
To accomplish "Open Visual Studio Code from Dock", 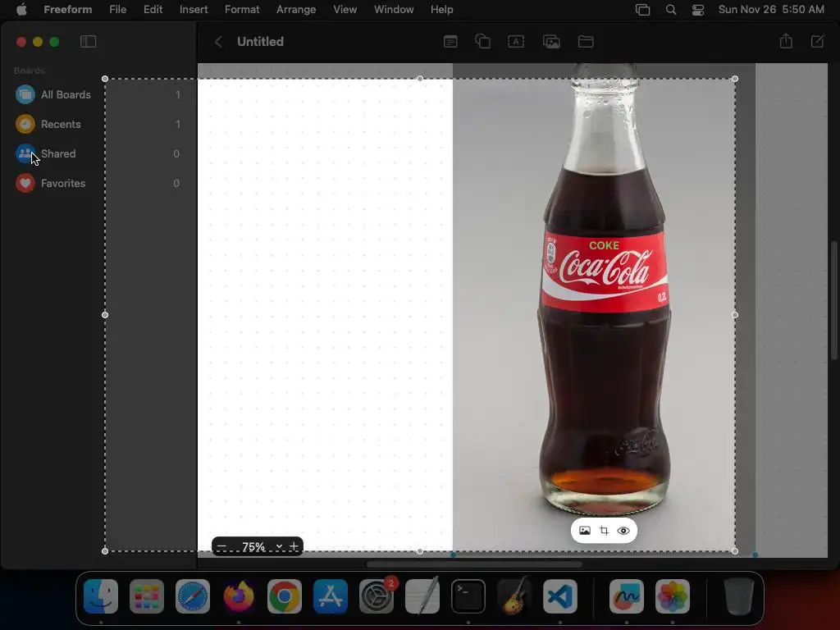I will (560, 596).
